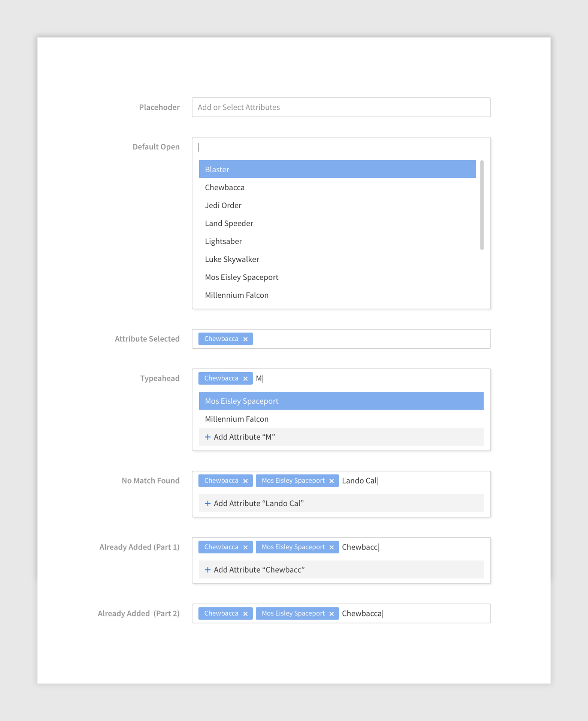Remove Mos Eisley Spaceport tag in Already Added (Part 1)
The height and width of the screenshot is (721, 588).
coord(331,547)
